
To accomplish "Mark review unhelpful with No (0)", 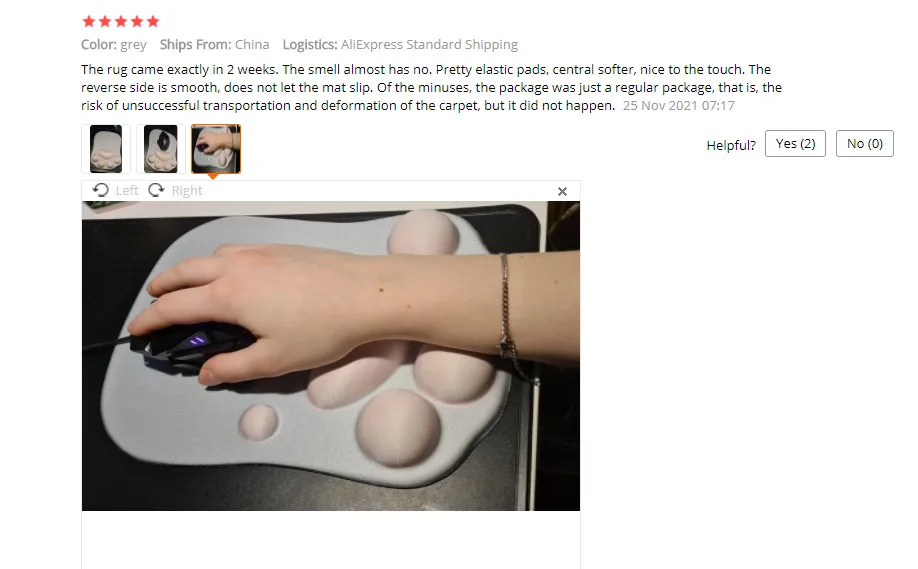I will pyautogui.click(x=865, y=143).
